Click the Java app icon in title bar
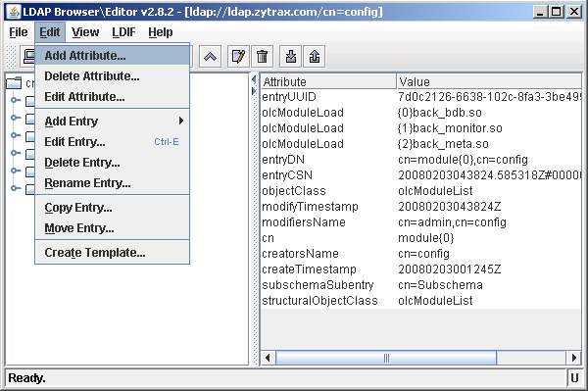 point(14,12)
